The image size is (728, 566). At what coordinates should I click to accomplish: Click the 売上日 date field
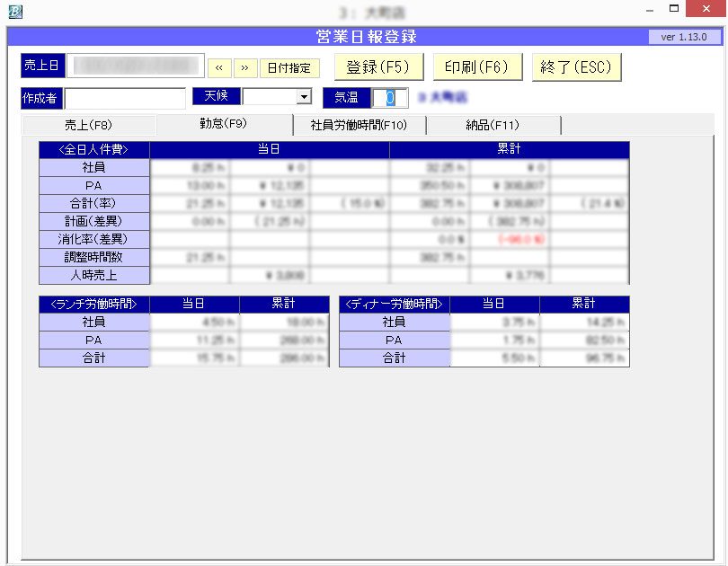pos(136,66)
